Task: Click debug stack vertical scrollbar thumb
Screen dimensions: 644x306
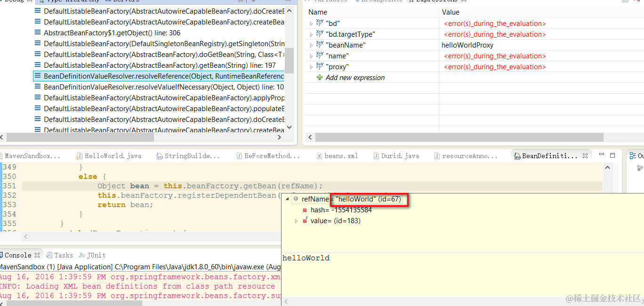Action: pos(290,60)
